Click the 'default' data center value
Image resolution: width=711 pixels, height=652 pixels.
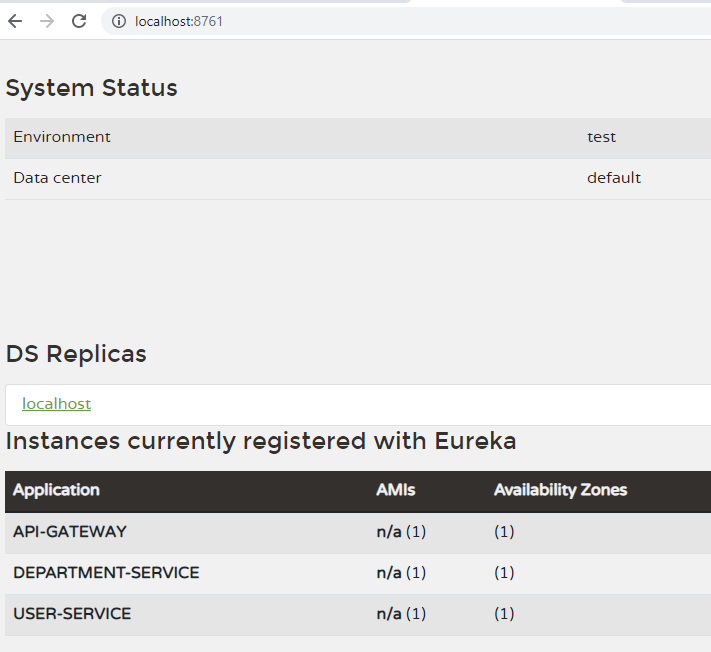tap(614, 178)
